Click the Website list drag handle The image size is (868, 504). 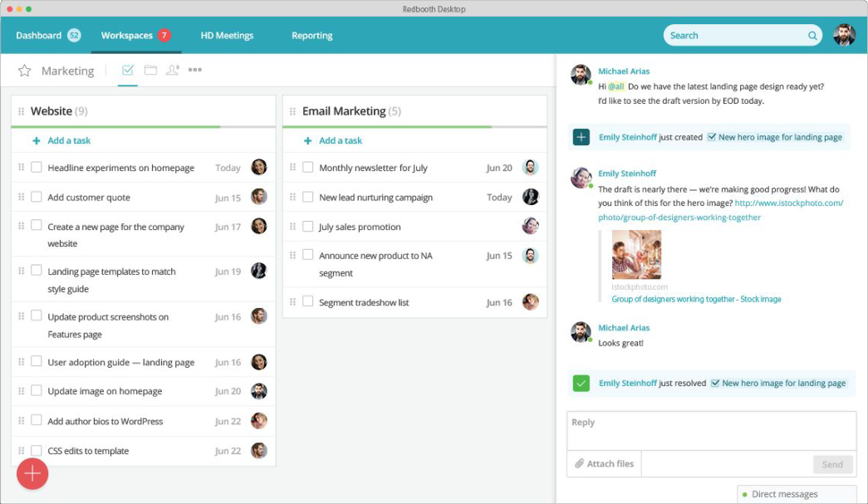pos(21,111)
